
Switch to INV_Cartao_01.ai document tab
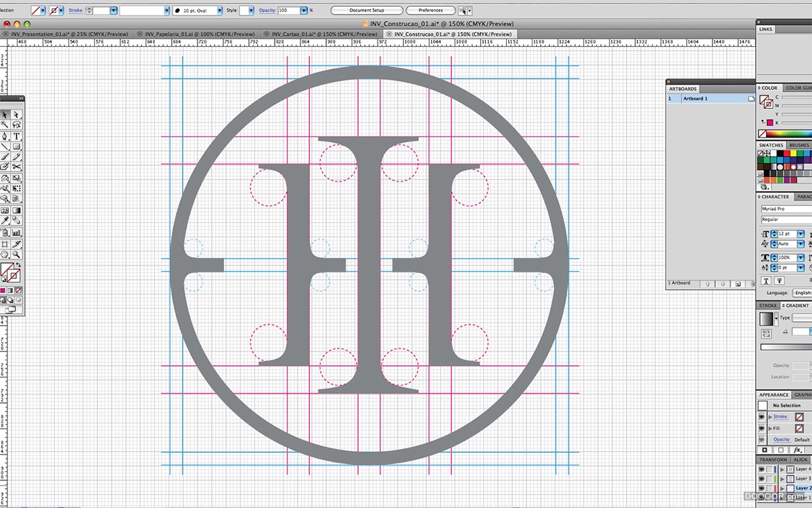click(x=321, y=34)
